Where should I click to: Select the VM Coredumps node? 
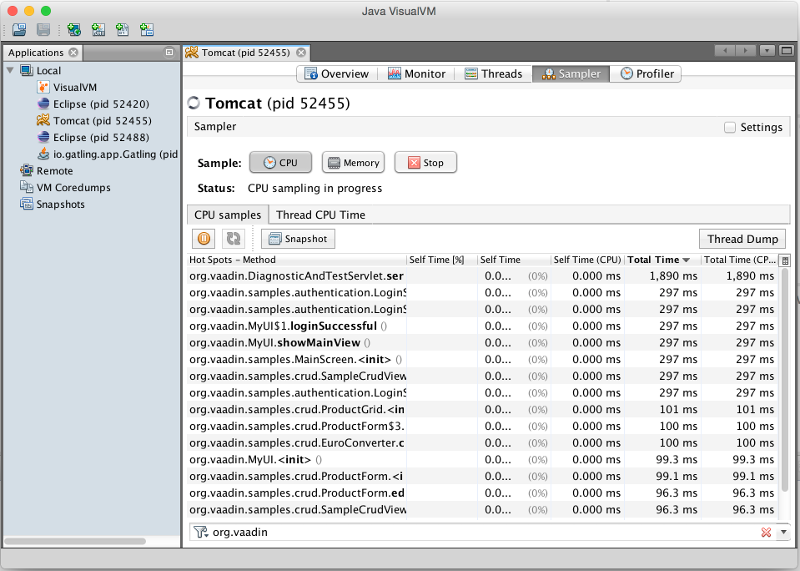coord(65,187)
